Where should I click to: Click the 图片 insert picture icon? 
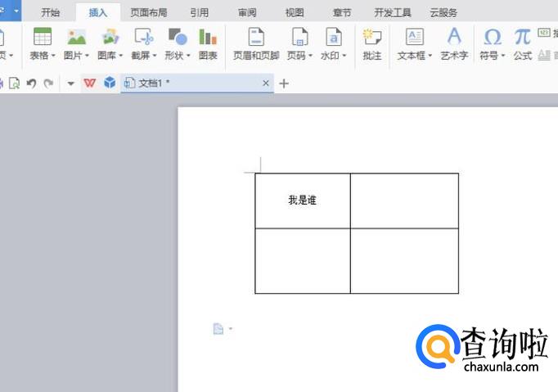(77, 36)
